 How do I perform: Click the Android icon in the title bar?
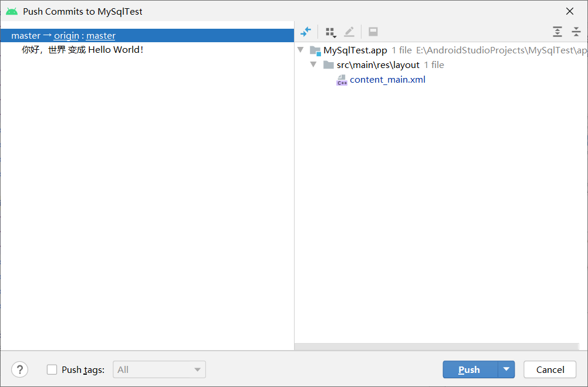tap(11, 11)
